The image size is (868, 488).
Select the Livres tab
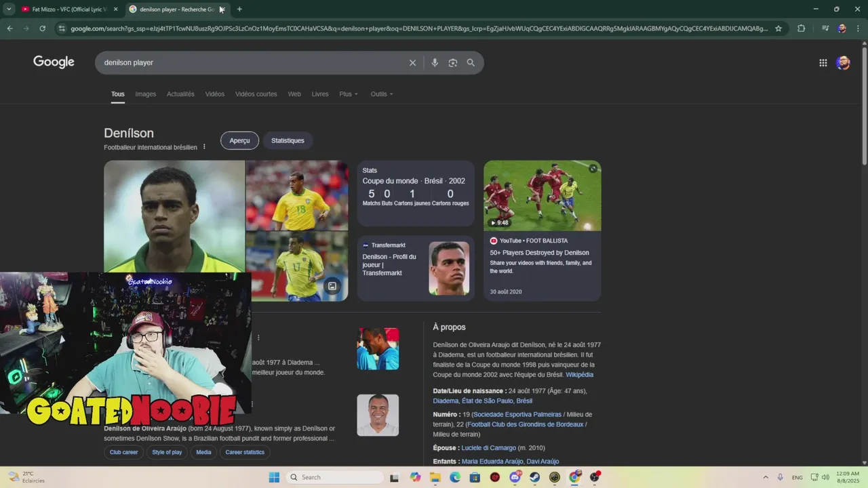click(x=320, y=94)
